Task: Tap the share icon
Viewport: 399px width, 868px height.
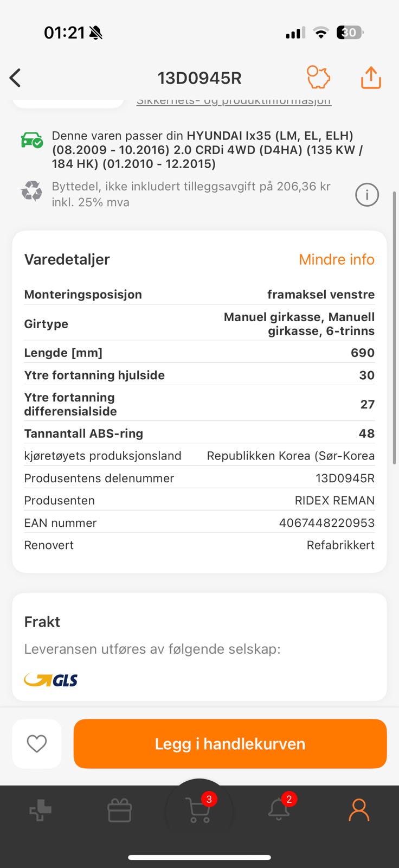Action: (371, 78)
